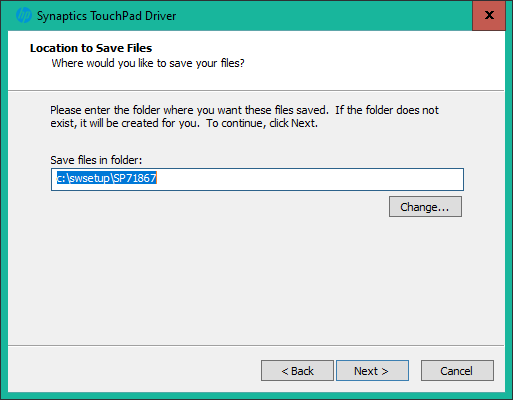This screenshot has height=400, width=513.
Task: Click the 'Where would you like to save' subtitle
Action: 148,63
